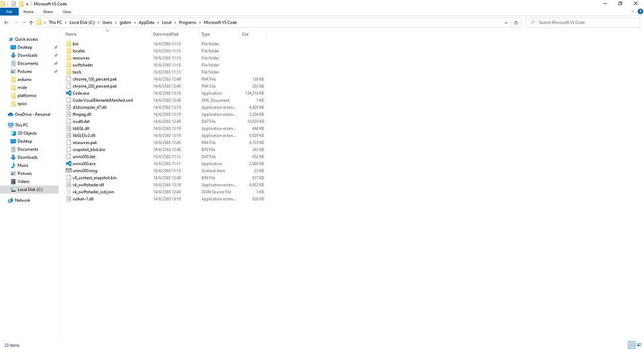The image size is (644, 349).
Task: Open the arduino folder in sidebar
Action: pyautogui.click(x=24, y=80)
